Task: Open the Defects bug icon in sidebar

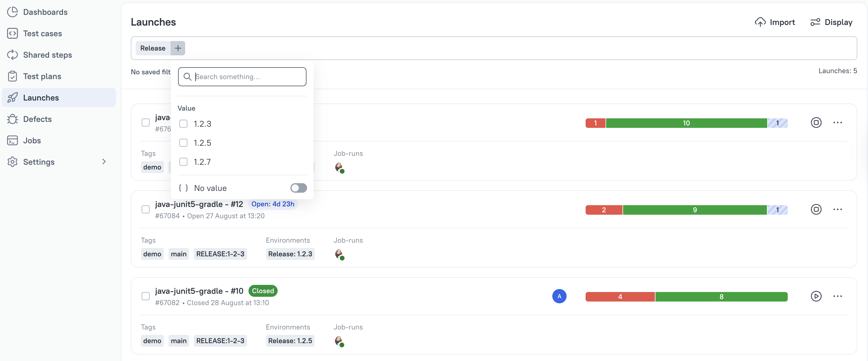Action: (x=12, y=119)
